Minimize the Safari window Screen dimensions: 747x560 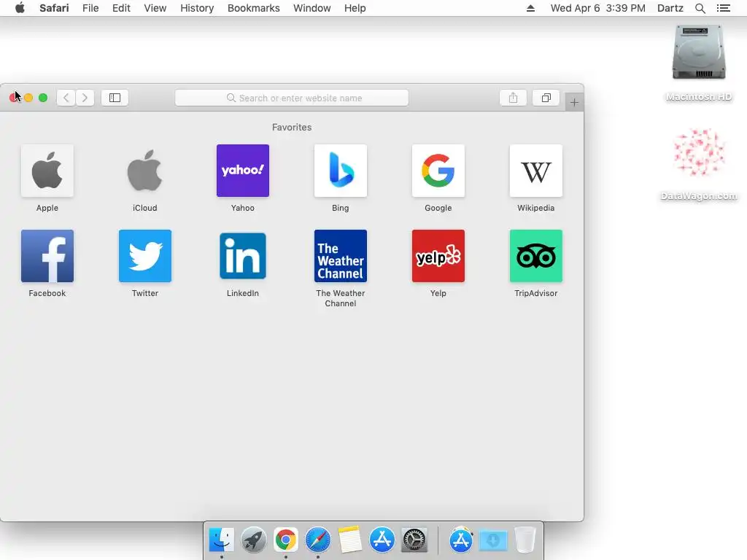click(28, 98)
